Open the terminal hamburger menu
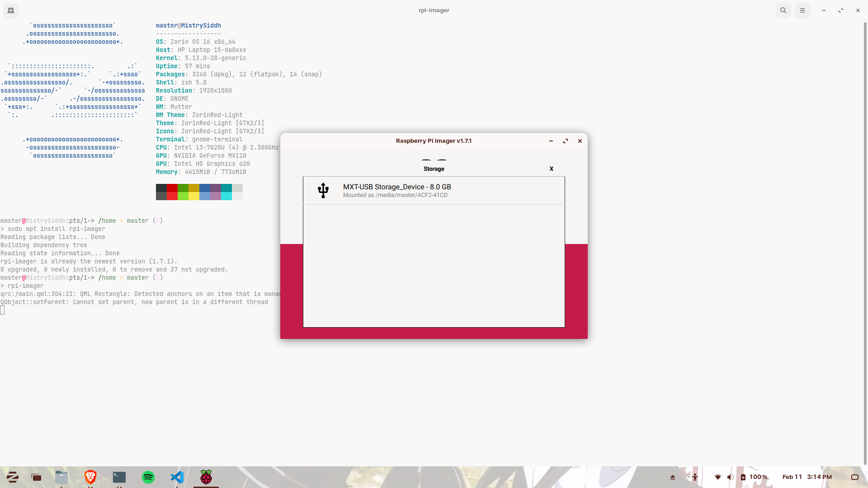The width and height of the screenshot is (868, 488). click(x=802, y=10)
